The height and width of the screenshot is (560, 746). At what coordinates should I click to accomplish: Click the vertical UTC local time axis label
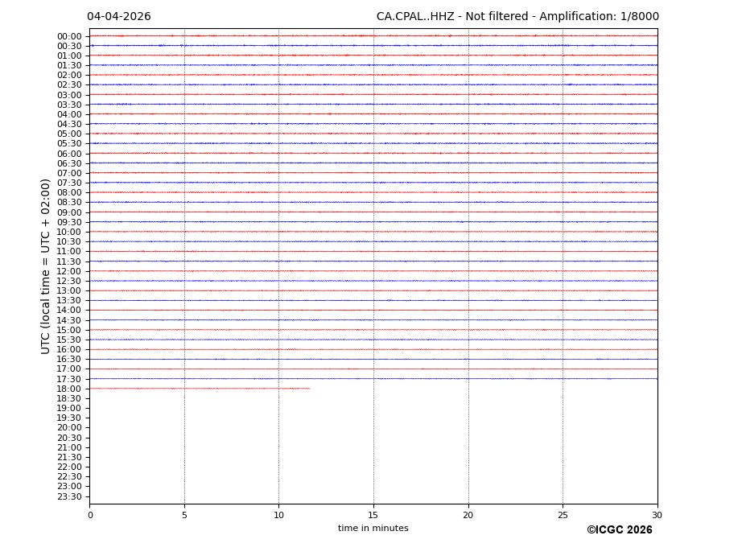click(x=46, y=266)
